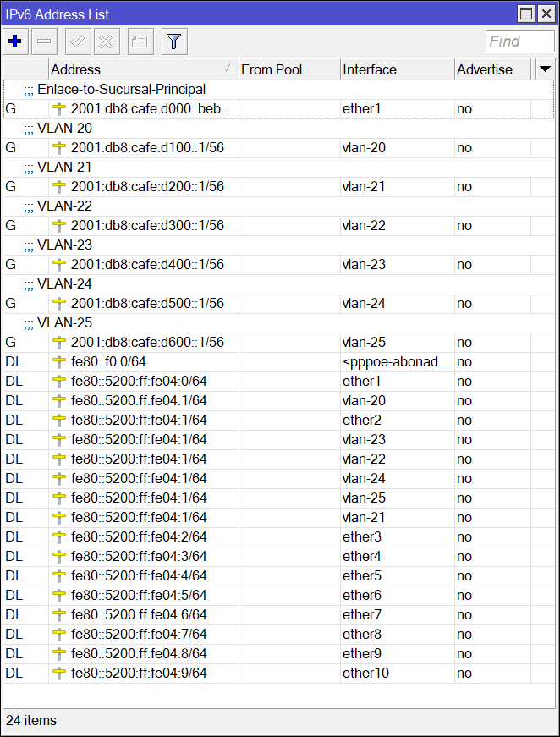560x737 pixels.
Task: Select the 2001:db8:cafe:d600::1/56 vlan-25 entry
Action: pos(147,342)
